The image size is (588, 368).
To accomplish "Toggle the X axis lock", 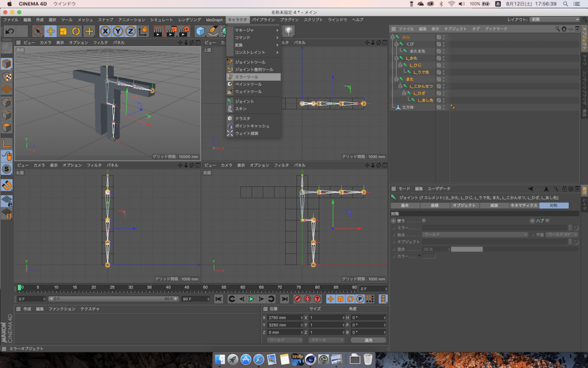I will 106,31.
